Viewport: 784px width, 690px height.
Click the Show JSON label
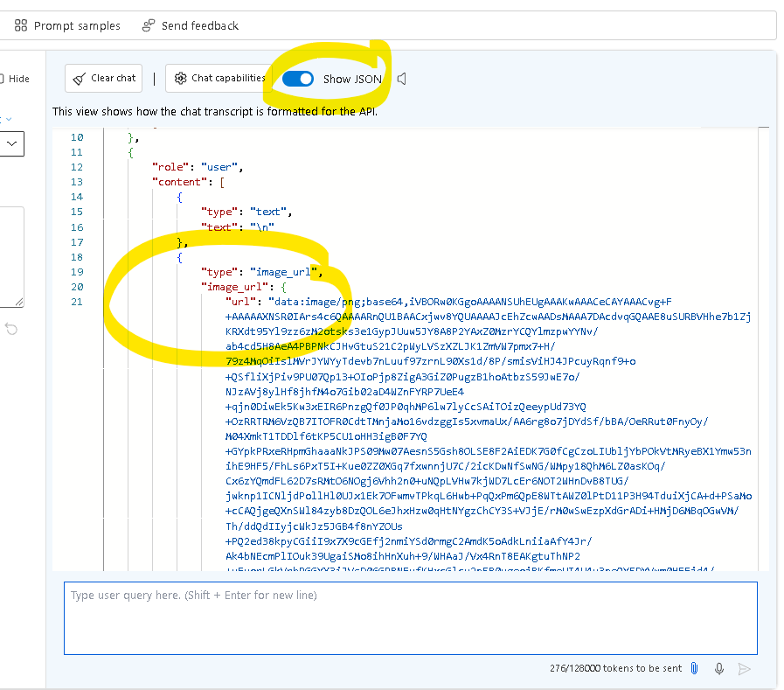pos(352,79)
